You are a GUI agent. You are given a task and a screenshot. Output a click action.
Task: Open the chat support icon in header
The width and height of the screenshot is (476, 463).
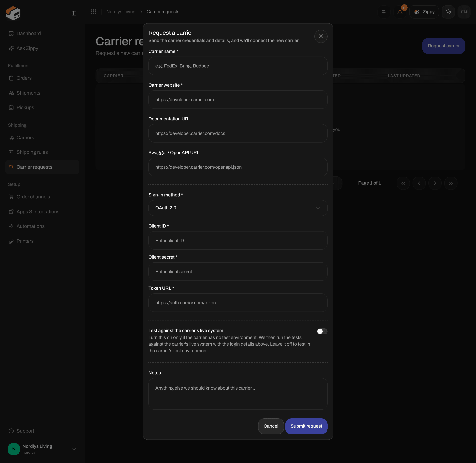point(448,12)
